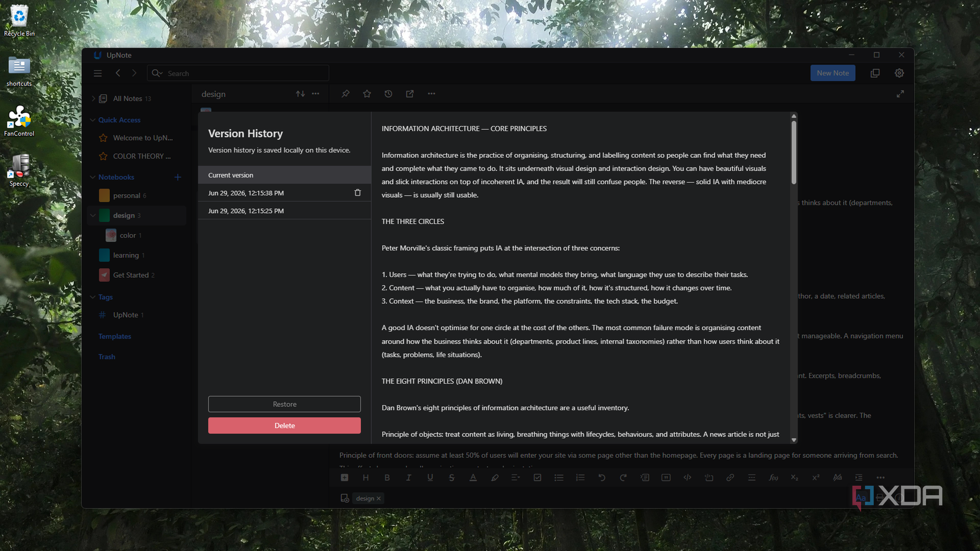Screen dimensions: 980x551
Task: Share or export the note
Action: (410, 94)
